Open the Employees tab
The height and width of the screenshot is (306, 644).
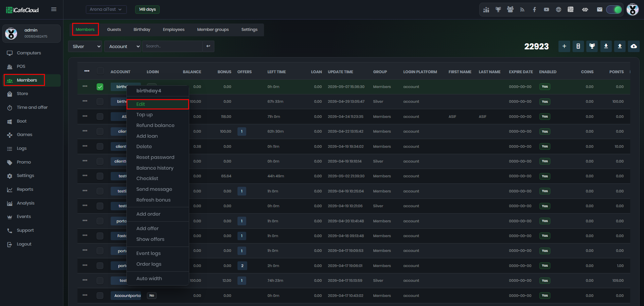click(174, 30)
